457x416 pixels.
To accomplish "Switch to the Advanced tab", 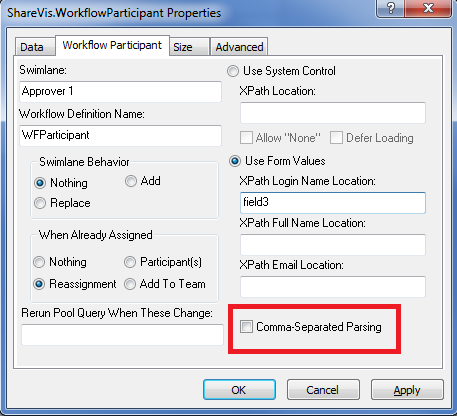I will [x=239, y=47].
